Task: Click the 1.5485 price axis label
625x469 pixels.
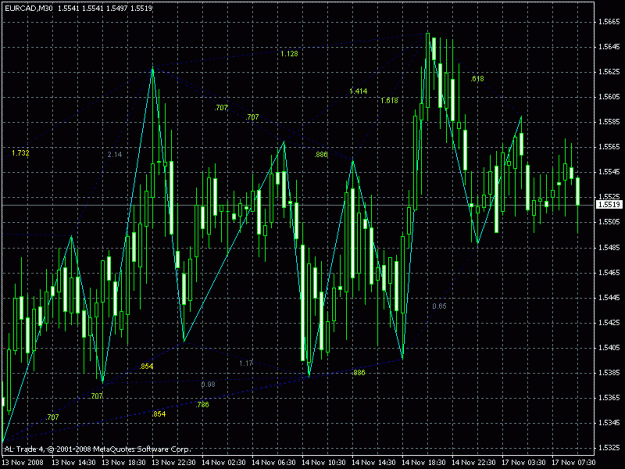Action: (609, 247)
